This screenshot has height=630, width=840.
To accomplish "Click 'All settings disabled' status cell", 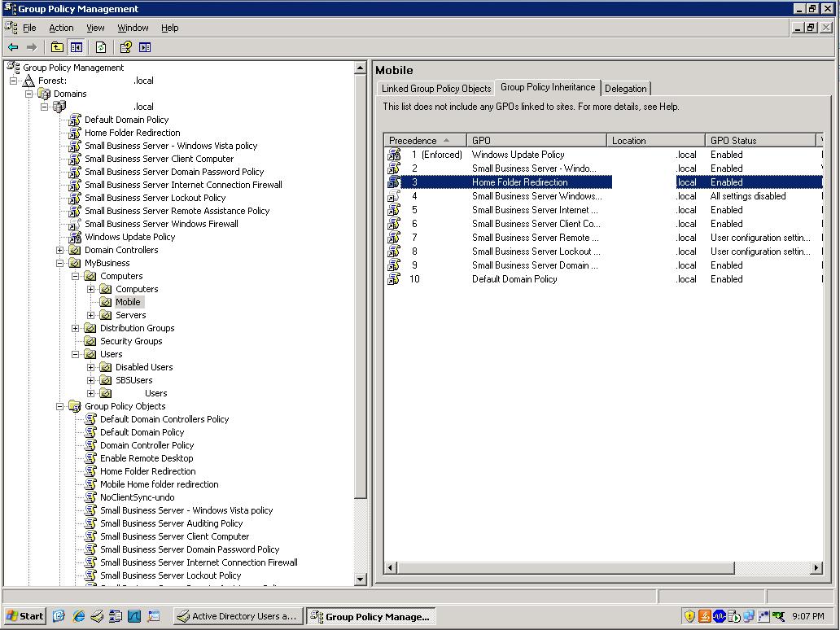I will (748, 196).
